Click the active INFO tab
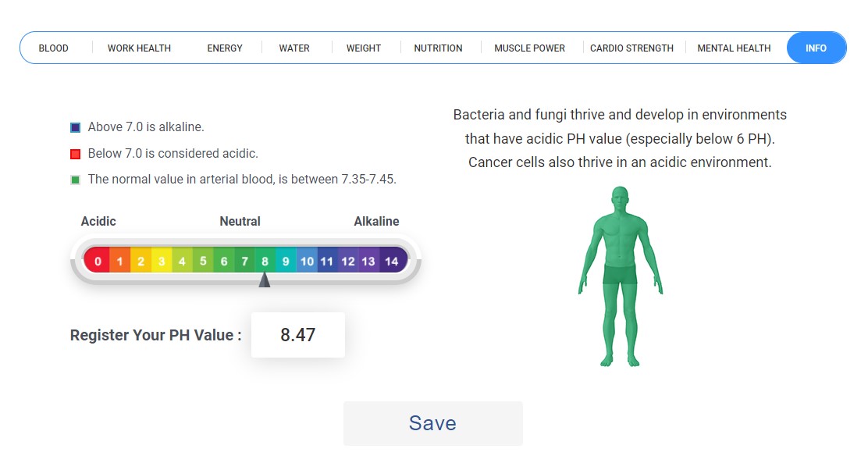The height and width of the screenshot is (463, 868). [816, 48]
